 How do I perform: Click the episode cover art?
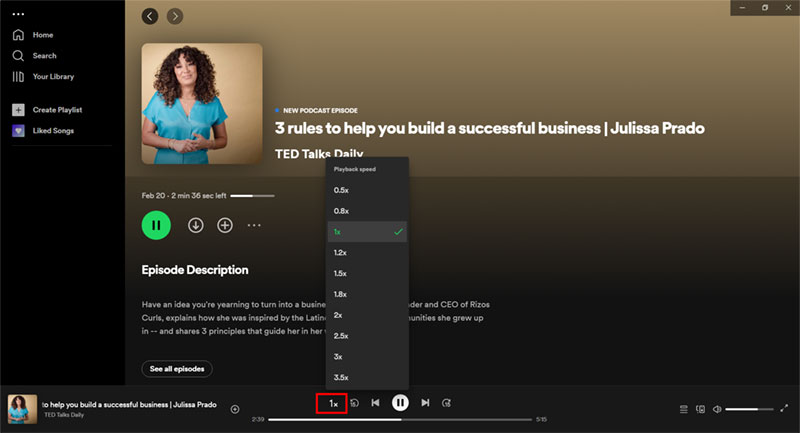(x=202, y=104)
